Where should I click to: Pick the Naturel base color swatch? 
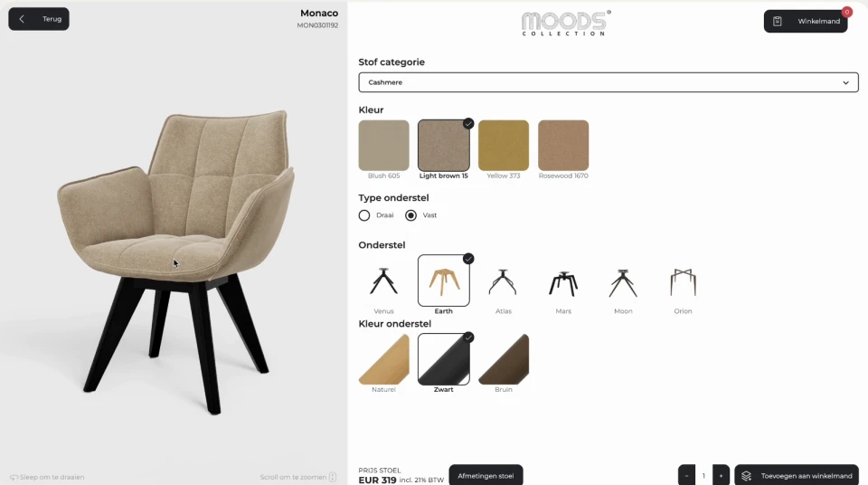(383, 359)
